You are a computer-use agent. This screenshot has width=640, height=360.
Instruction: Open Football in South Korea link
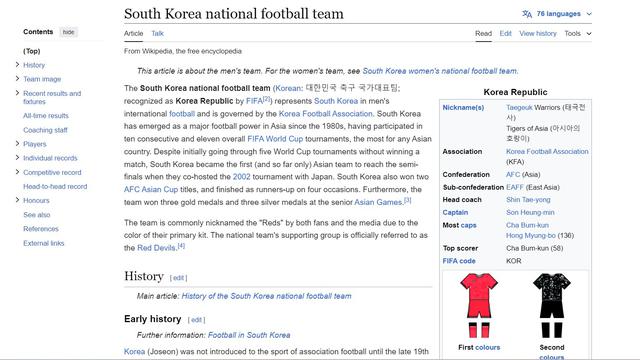249,335
